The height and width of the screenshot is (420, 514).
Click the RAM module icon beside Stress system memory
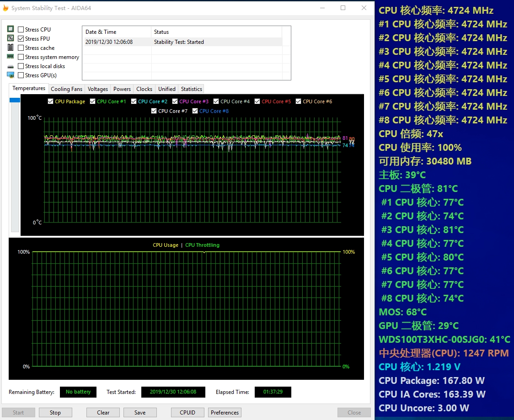tap(10, 57)
